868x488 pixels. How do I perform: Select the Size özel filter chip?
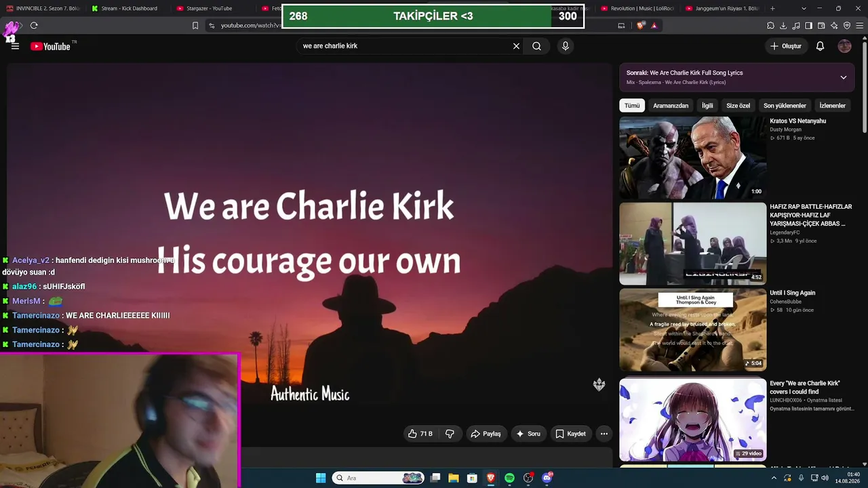pos(738,106)
